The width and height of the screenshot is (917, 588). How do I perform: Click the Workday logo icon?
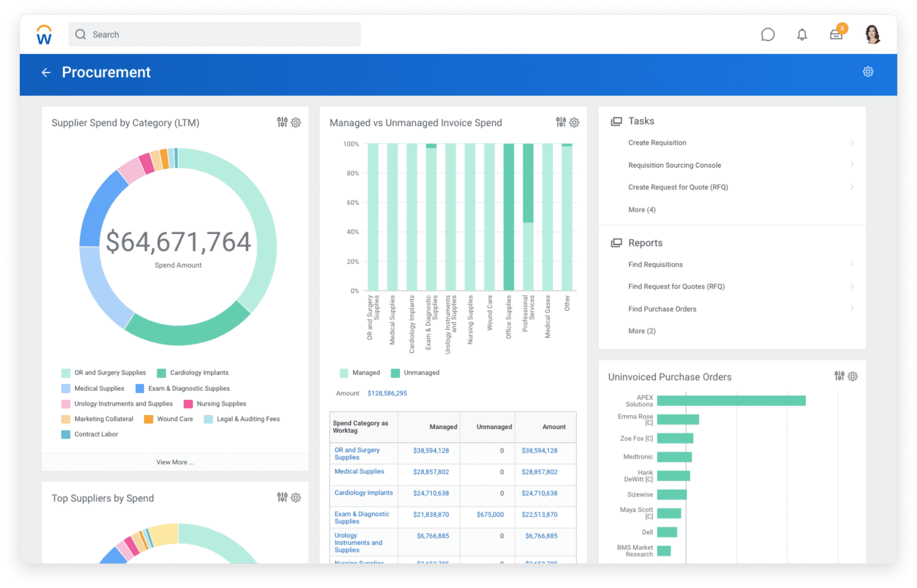click(x=44, y=34)
